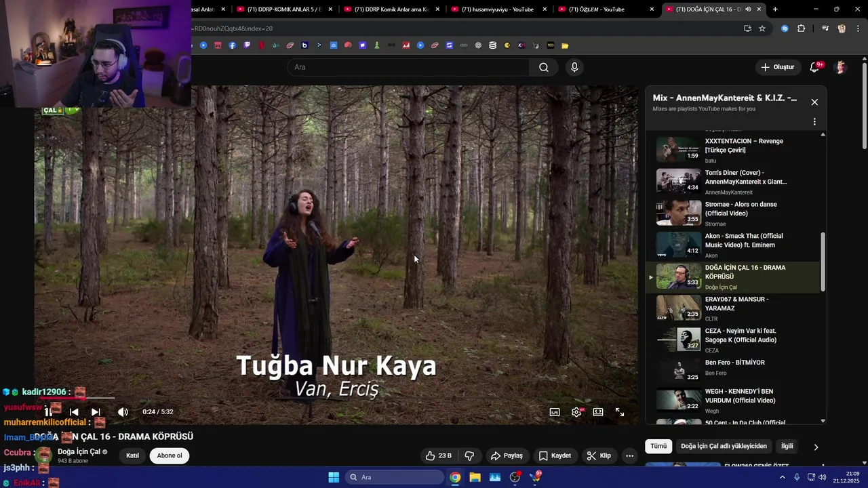868x488 pixels.
Task: Switch to husamviyuviyu - YouTube tab
Action: (498, 9)
